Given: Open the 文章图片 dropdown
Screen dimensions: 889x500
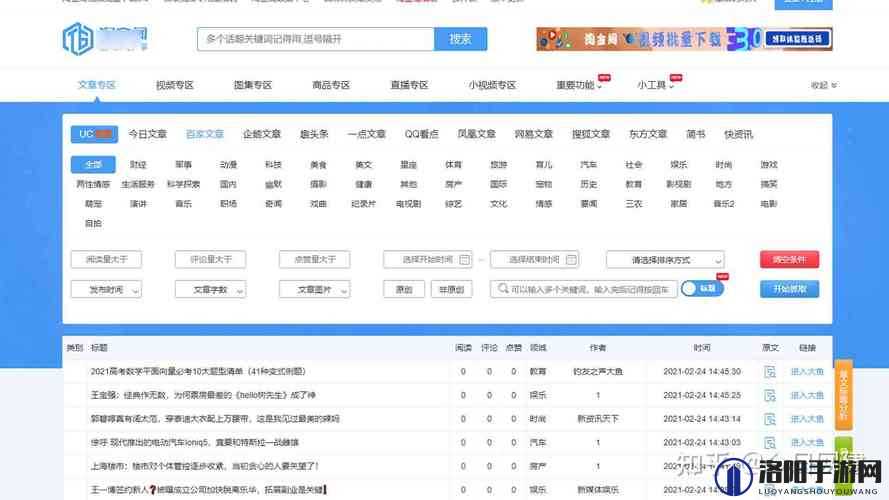Looking at the screenshot, I should click(315, 289).
